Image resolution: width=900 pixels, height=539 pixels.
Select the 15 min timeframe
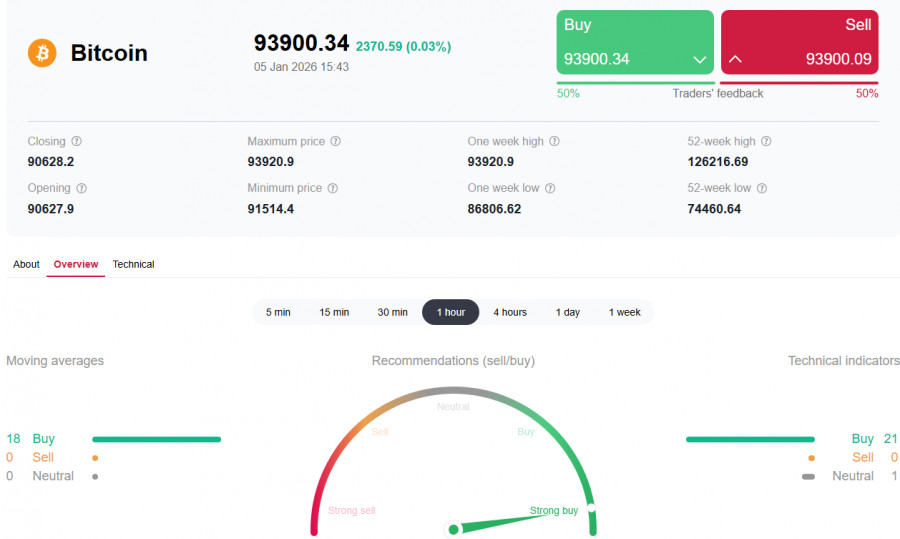[334, 312]
